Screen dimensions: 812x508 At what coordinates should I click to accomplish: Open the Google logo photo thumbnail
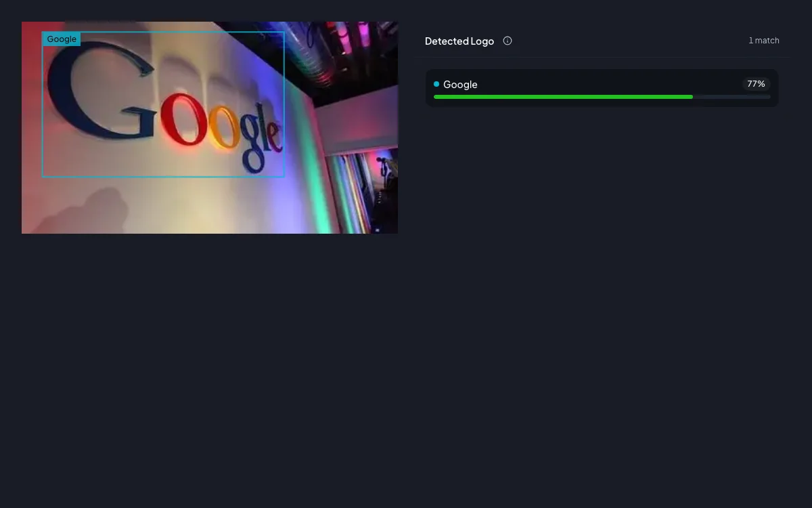click(x=210, y=127)
